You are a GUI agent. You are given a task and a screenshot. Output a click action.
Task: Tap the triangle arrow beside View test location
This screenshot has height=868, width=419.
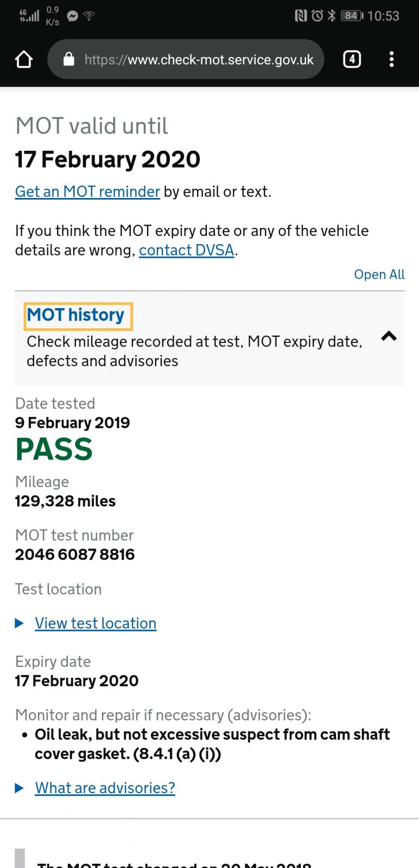click(20, 623)
